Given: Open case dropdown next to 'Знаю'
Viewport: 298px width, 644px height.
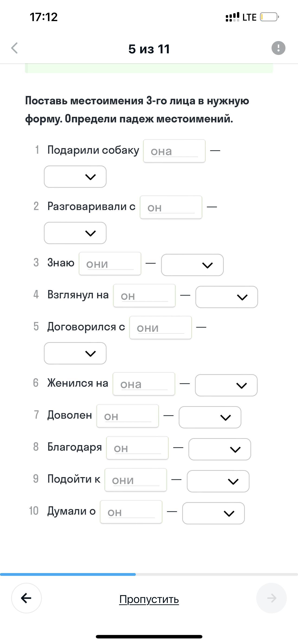Looking at the screenshot, I should click(192, 265).
